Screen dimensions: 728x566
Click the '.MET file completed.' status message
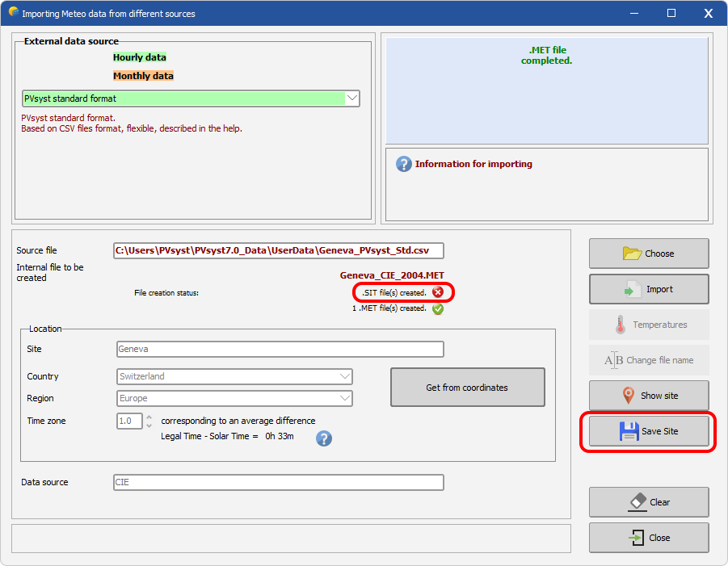tap(547, 55)
